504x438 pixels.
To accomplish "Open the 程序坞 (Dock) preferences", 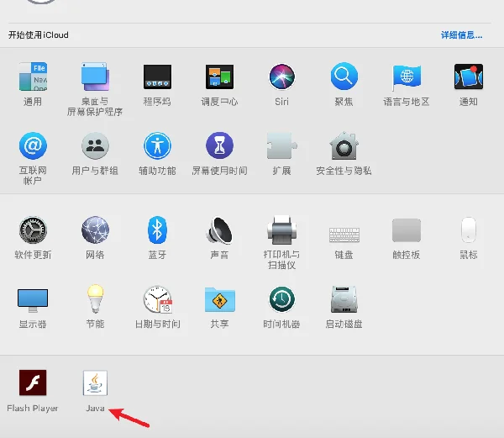I will [x=157, y=77].
